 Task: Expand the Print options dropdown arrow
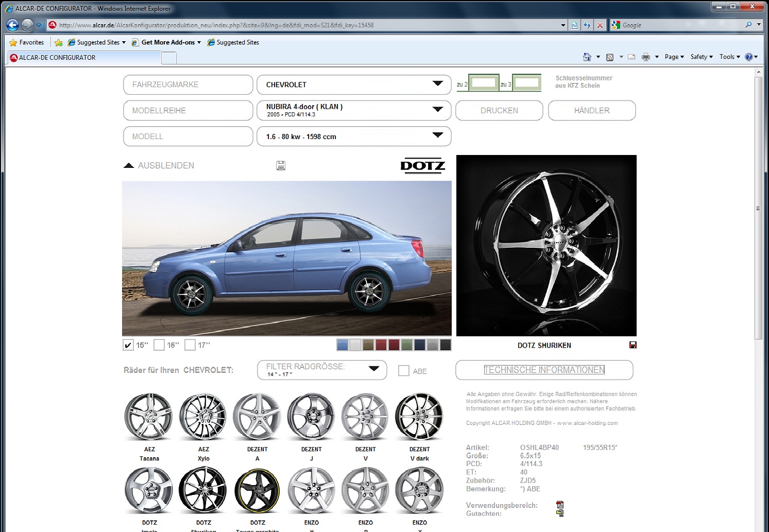click(657, 57)
